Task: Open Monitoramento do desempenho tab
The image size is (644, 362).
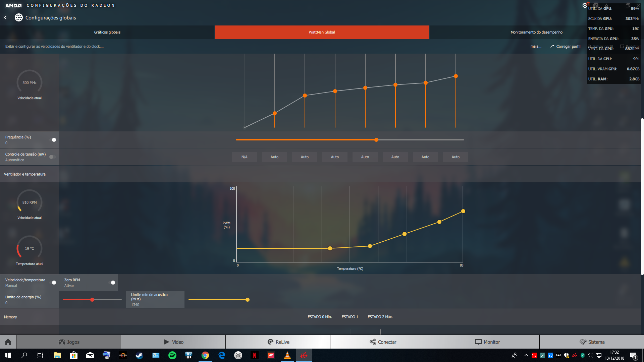Action: pyautogui.click(x=536, y=32)
